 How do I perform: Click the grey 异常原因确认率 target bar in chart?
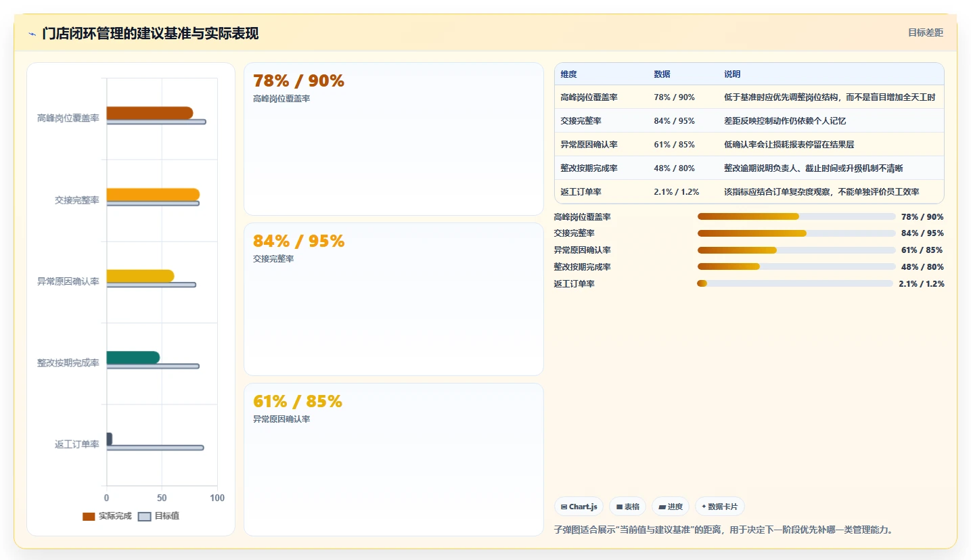(x=151, y=285)
